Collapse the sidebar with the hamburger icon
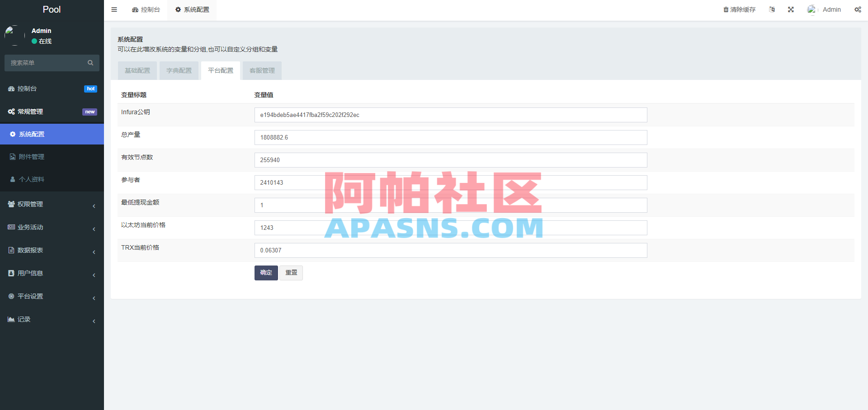 coord(114,9)
